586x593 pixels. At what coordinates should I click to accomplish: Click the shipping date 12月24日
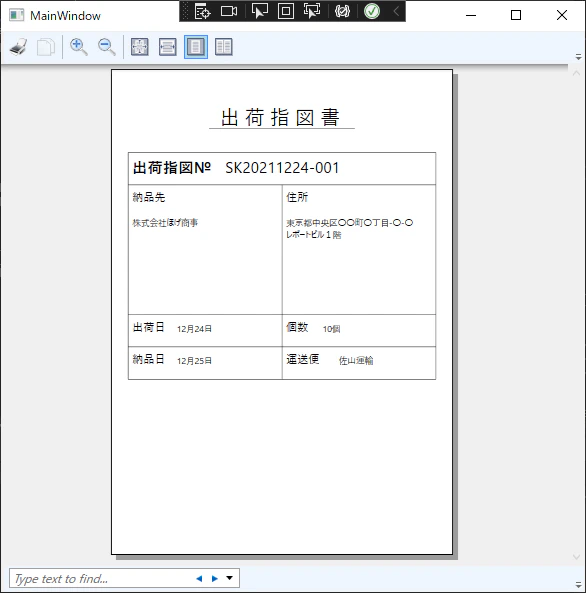click(x=194, y=329)
